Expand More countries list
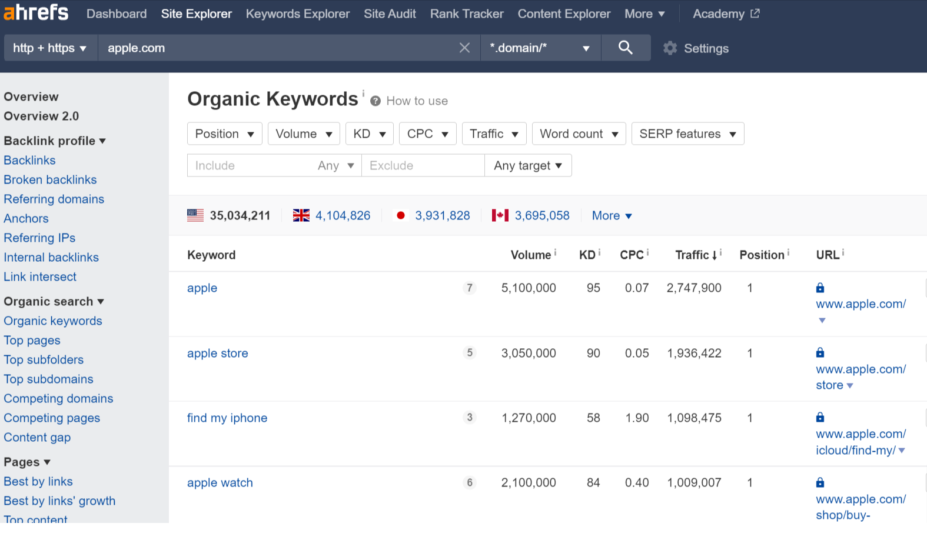 coord(612,215)
